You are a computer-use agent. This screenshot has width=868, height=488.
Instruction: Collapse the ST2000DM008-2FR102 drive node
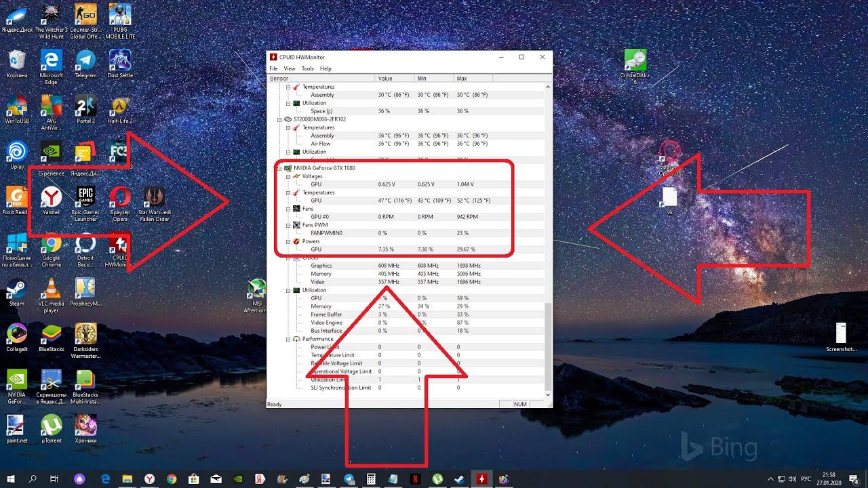280,119
